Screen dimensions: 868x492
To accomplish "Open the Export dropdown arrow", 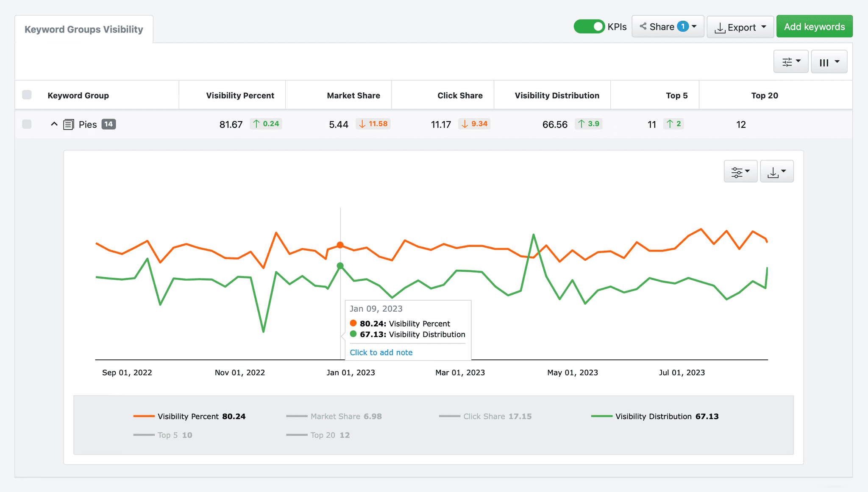I will pyautogui.click(x=764, y=27).
